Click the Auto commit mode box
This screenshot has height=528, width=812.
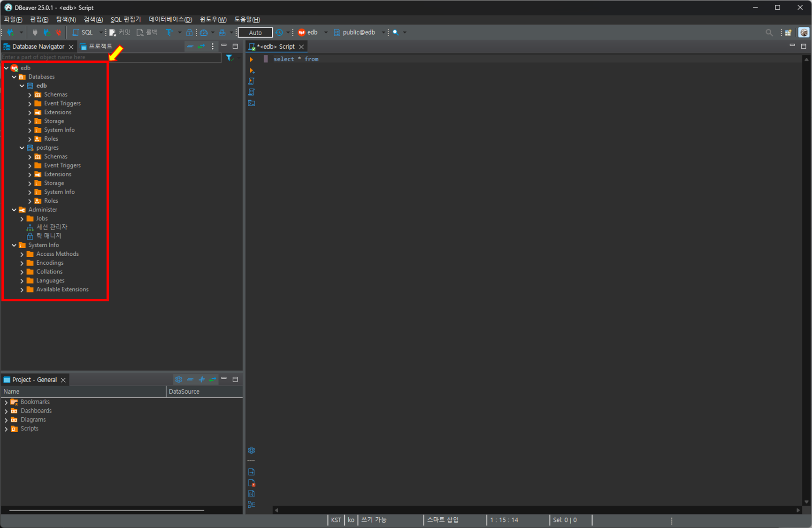[255, 32]
